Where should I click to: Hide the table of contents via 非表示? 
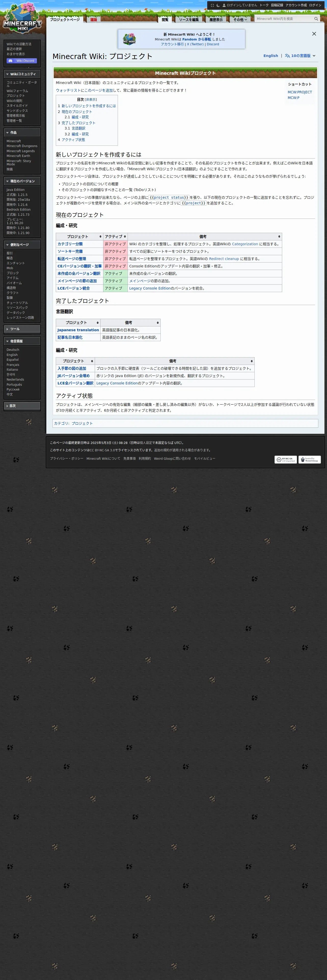91,100
